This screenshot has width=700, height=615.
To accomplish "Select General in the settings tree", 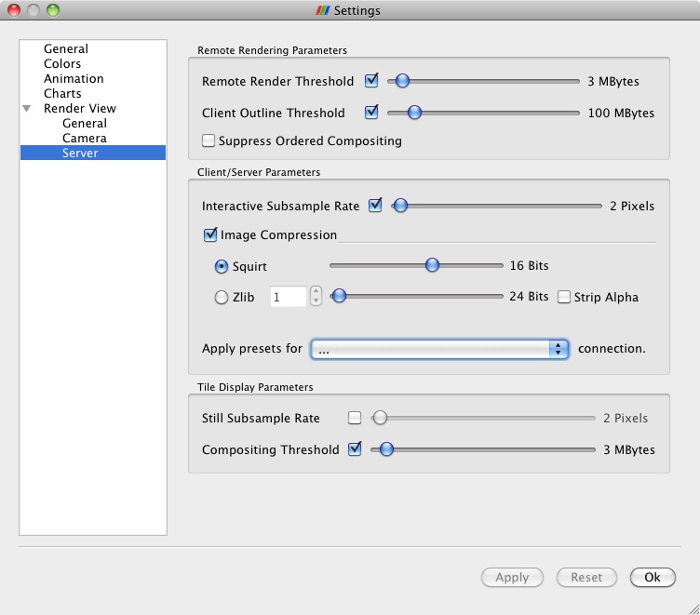I will [65, 48].
